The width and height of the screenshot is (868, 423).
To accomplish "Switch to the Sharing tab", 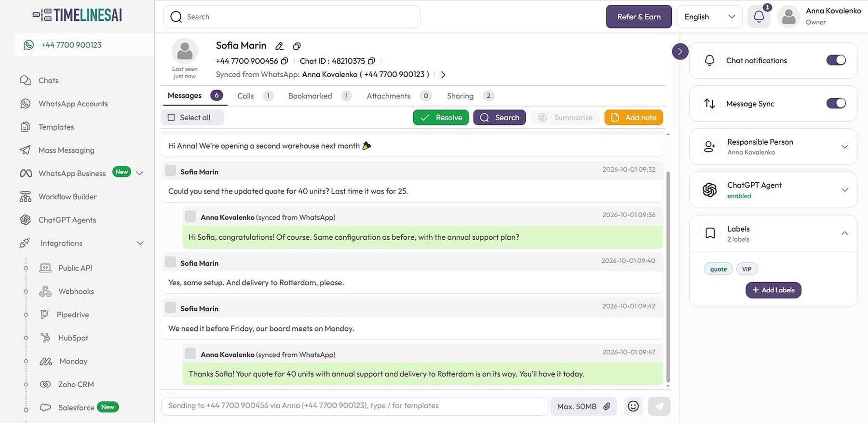I will [470, 96].
